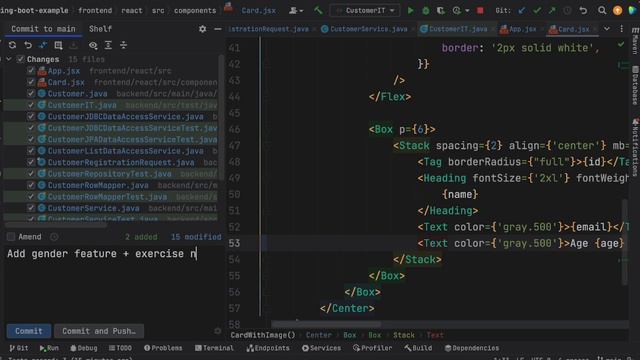Click the changes list vertical scrollbar
Image resolution: width=640 pixels, height=360 pixels.
[221, 118]
